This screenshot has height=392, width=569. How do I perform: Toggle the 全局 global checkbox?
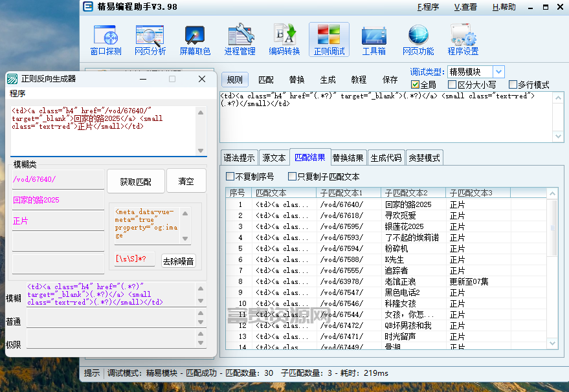[415, 85]
